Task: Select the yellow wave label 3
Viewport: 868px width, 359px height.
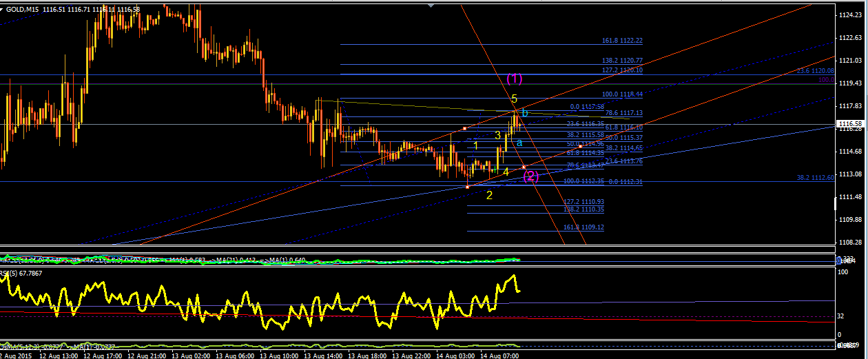Action: tap(497, 135)
